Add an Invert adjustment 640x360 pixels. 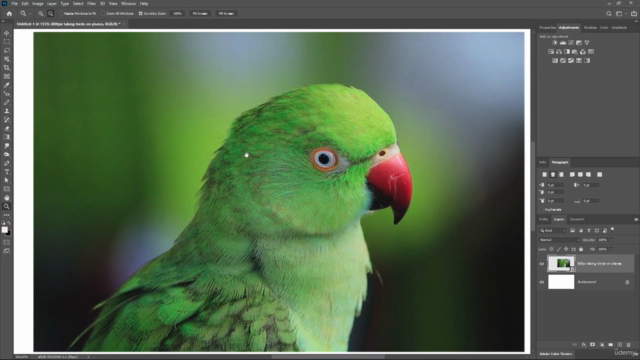555,61
